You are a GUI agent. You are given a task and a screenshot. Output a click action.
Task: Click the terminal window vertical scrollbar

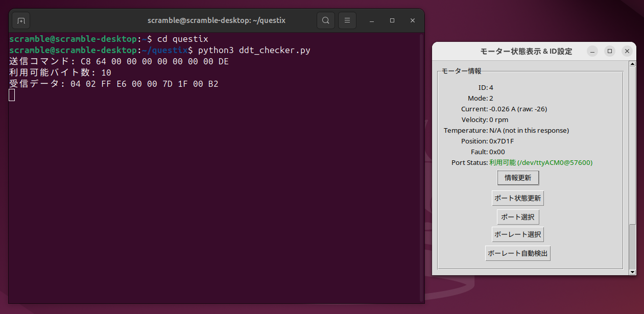(421, 167)
